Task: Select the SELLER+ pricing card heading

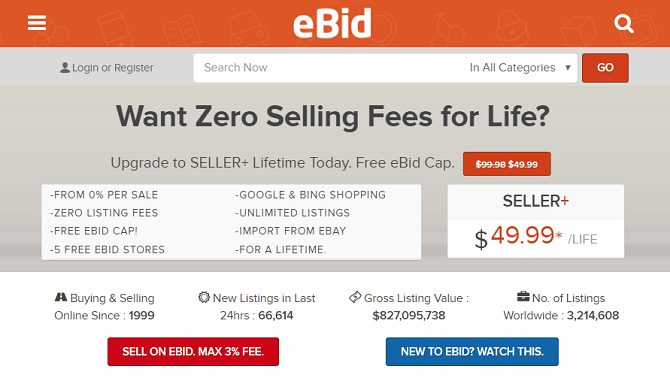Action: click(536, 201)
